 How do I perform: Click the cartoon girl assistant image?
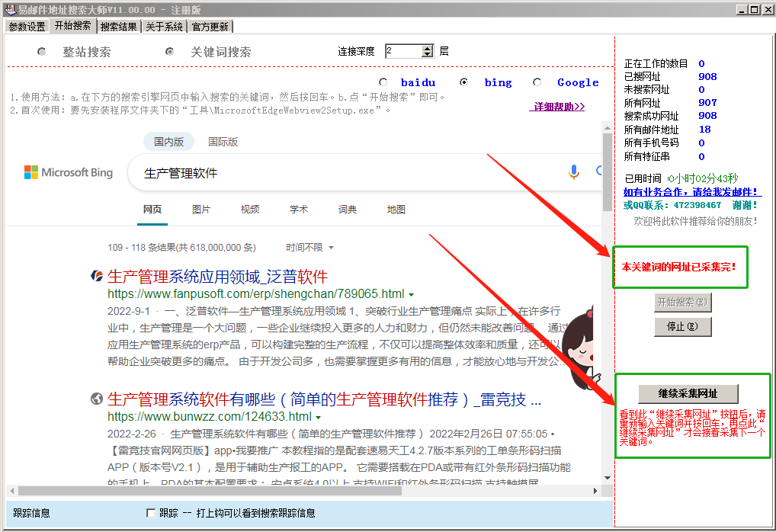coord(580,348)
